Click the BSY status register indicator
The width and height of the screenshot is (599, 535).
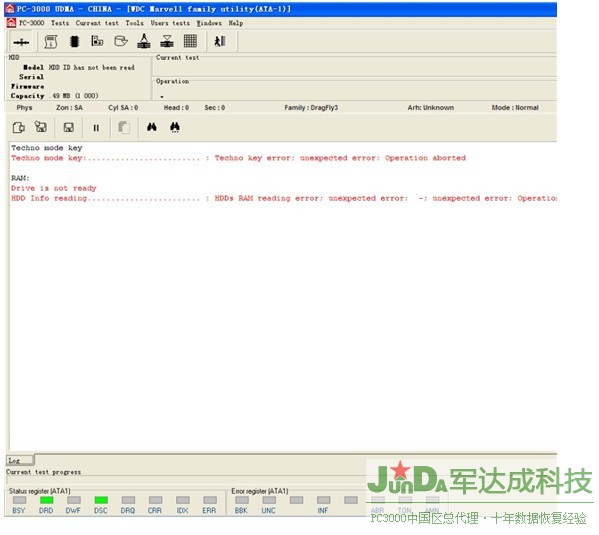[x=19, y=500]
